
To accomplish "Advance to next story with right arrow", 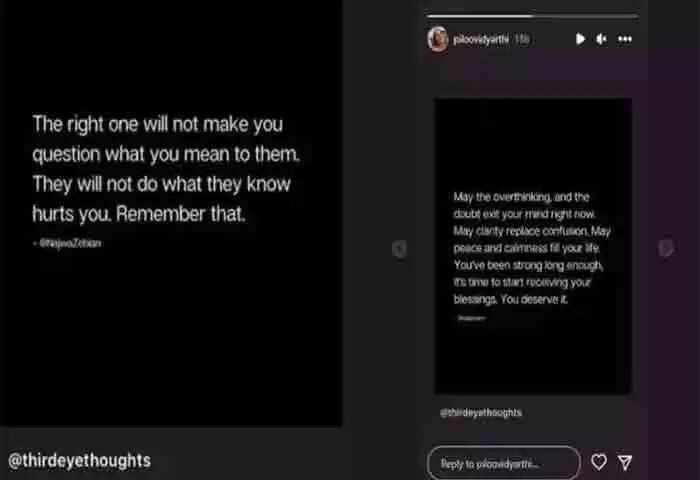I will click(x=666, y=248).
